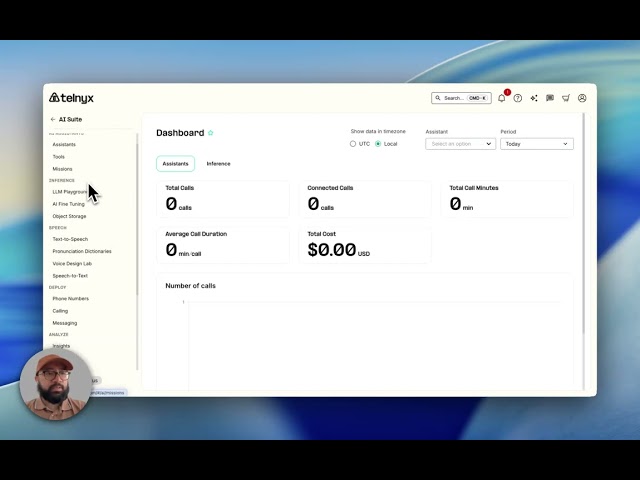Click the Total Call Minutes card

[x=507, y=199]
